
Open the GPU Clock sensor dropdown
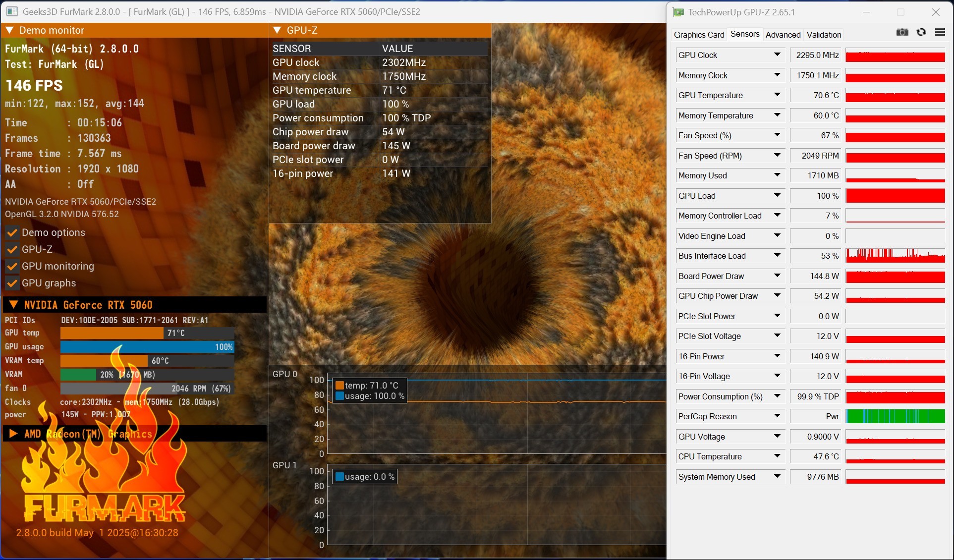(x=777, y=55)
